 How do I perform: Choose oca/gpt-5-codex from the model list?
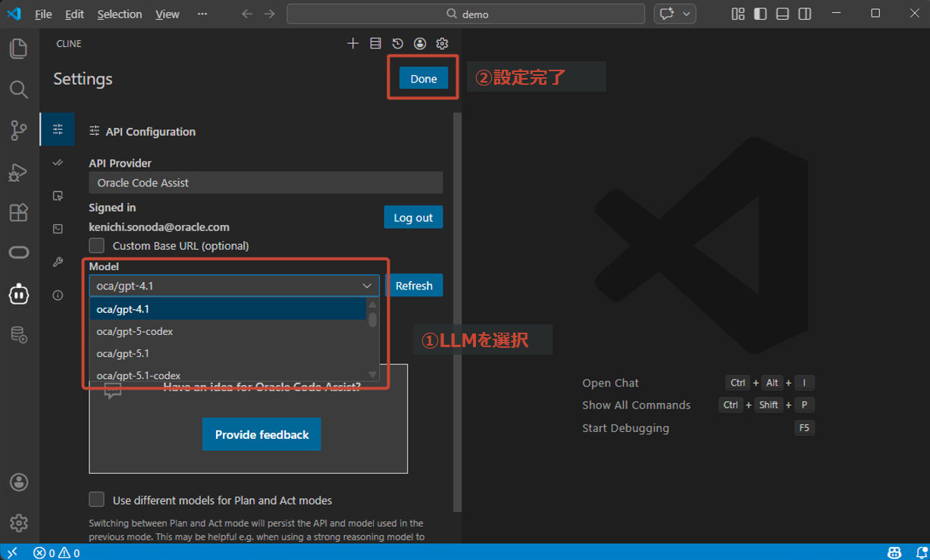[x=228, y=331]
